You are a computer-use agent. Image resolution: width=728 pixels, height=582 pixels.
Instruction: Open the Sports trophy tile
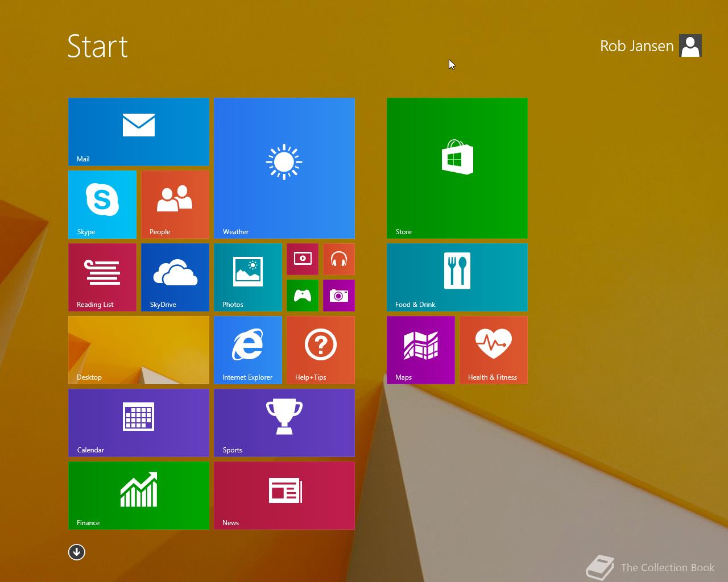pos(284,423)
